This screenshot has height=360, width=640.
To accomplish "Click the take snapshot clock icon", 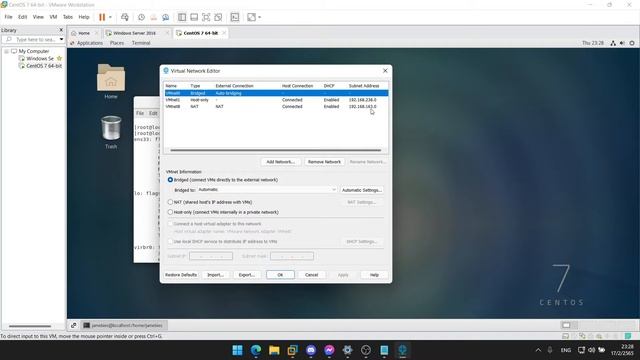I will 141,17.
